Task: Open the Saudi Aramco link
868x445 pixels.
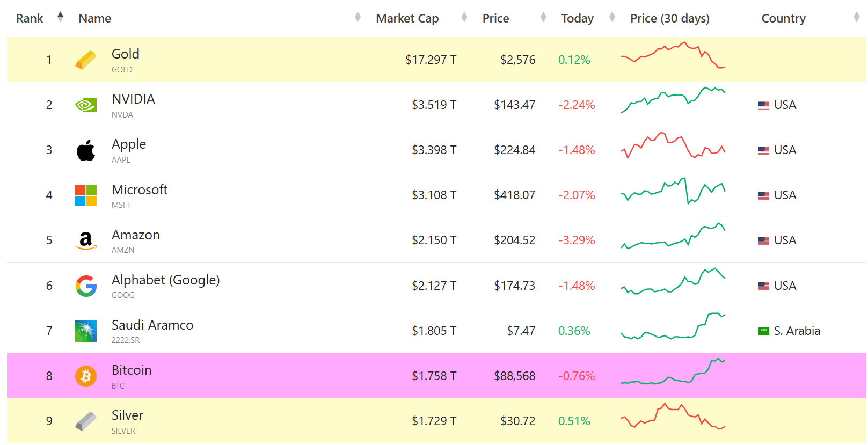Action: click(152, 325)
